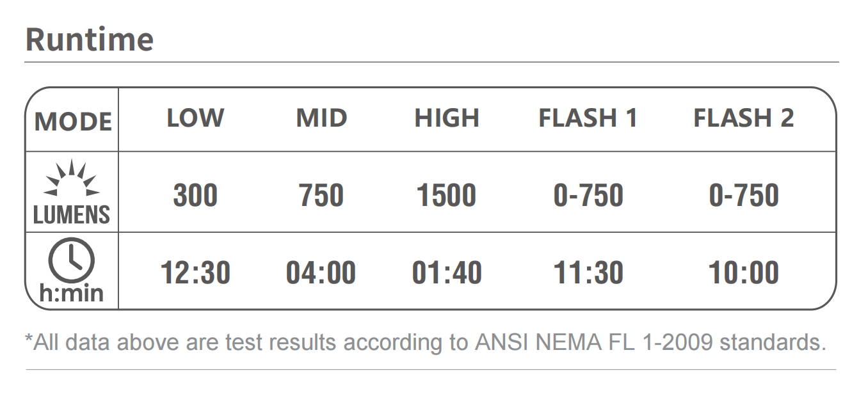Click the MODE header cell

point(72,121)
